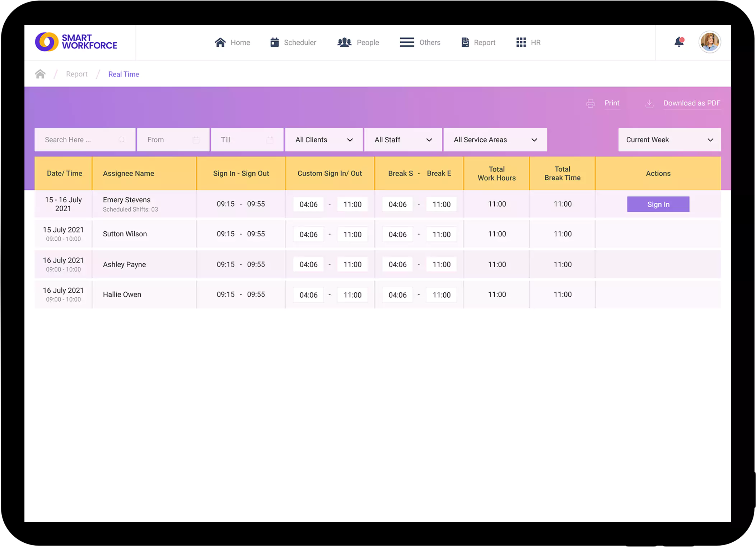Expand the All Staff dropdown

pos(403,140)
